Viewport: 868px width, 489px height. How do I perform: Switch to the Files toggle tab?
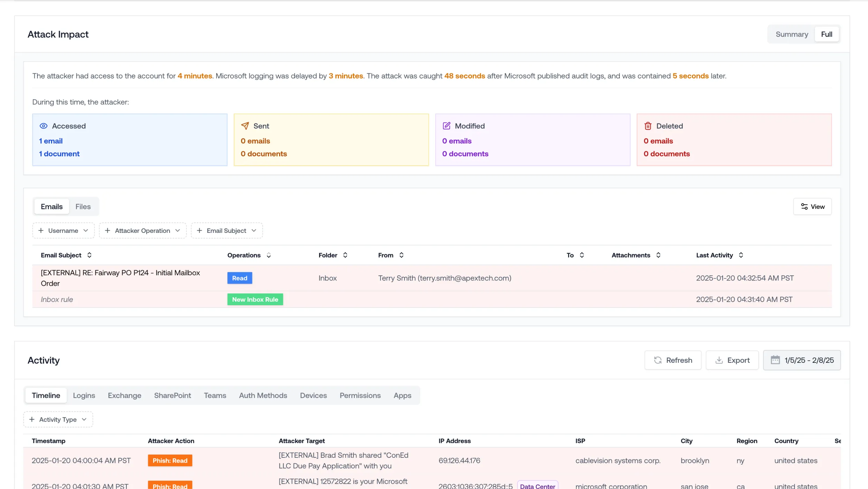click(83, 206)
